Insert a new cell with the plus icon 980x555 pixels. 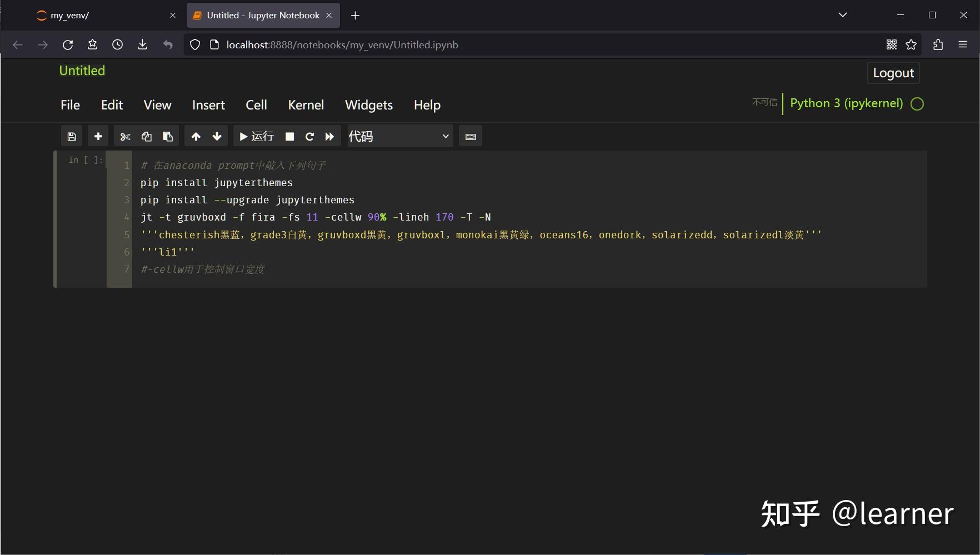click(98, 136)
